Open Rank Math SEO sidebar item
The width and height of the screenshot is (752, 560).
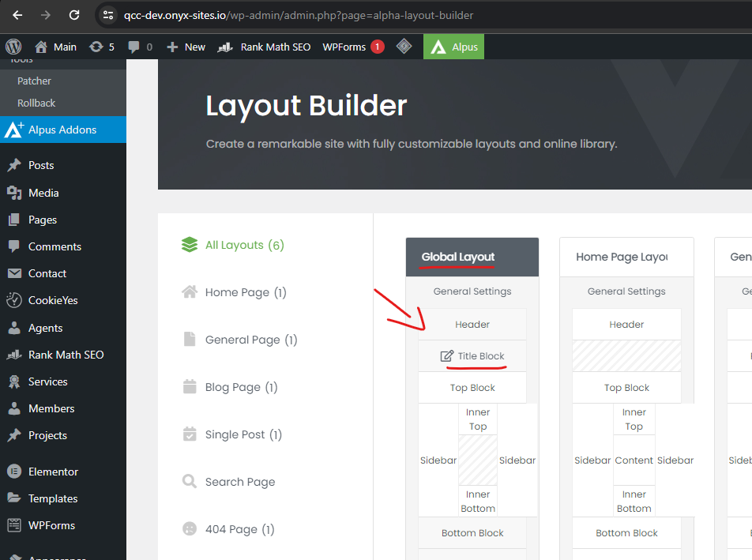point(63,355)
